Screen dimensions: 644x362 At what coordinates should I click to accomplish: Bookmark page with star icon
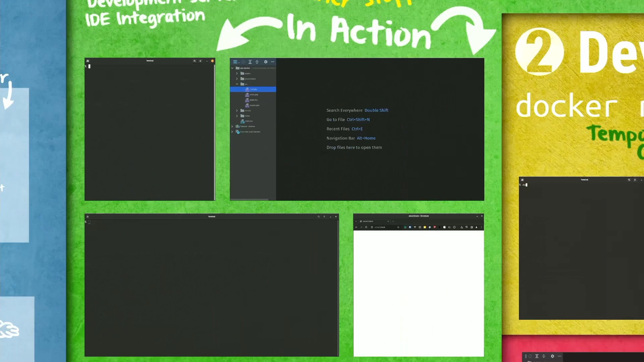click(x=398, y=227)
